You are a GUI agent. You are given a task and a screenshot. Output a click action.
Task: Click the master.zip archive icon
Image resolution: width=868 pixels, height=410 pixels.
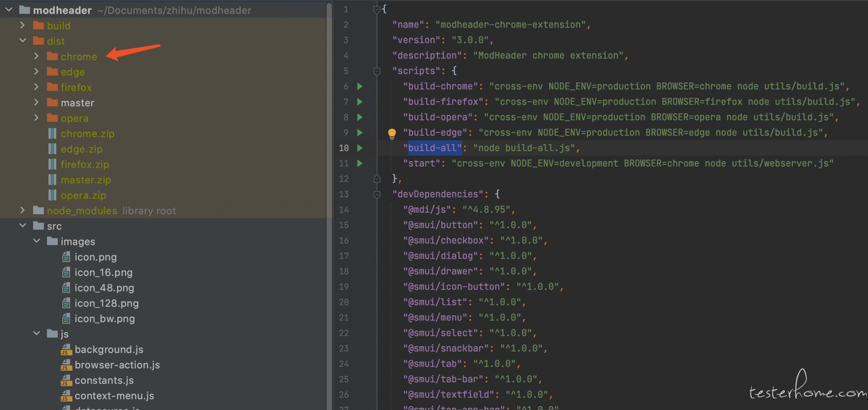coord(52,180)
